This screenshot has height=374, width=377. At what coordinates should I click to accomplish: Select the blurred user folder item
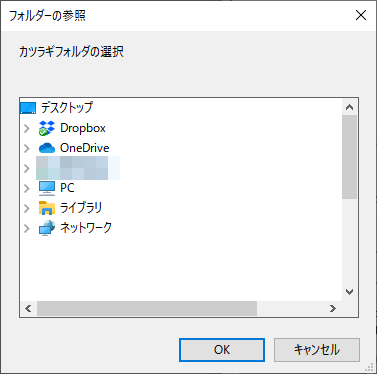point(78,168)
